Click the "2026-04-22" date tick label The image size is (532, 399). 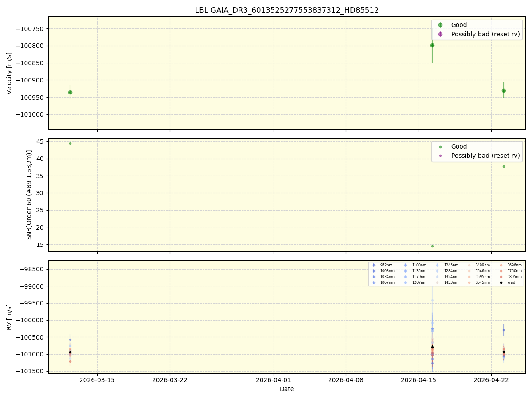(x=491, y=380)
